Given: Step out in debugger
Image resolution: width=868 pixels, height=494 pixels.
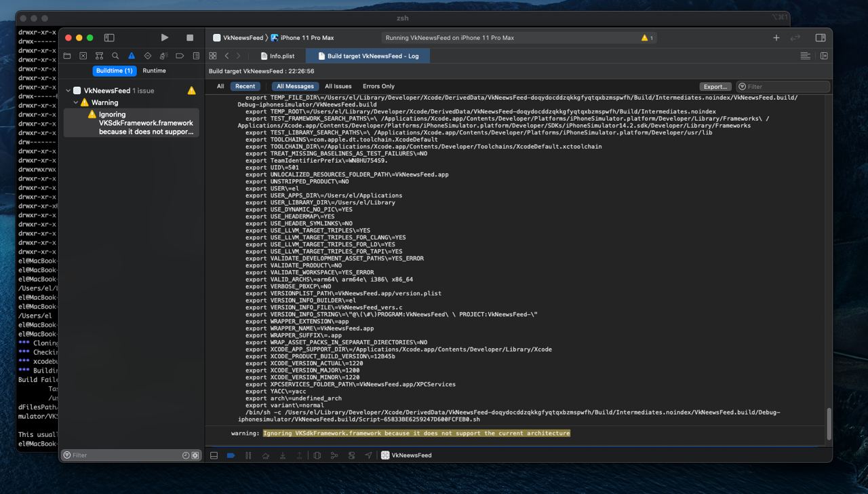Looking at the screenshot, I should pyautogui.click(x=300, y=455).
